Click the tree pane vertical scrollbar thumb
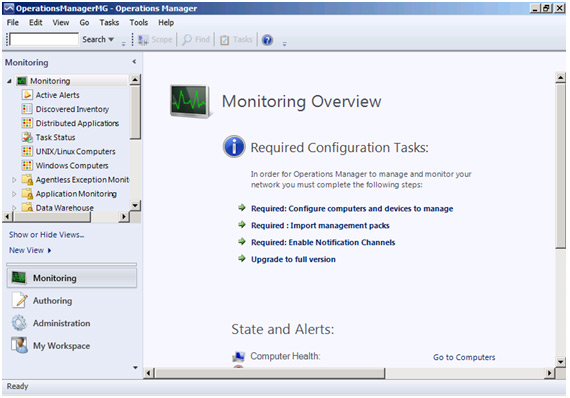 (135, 112)
